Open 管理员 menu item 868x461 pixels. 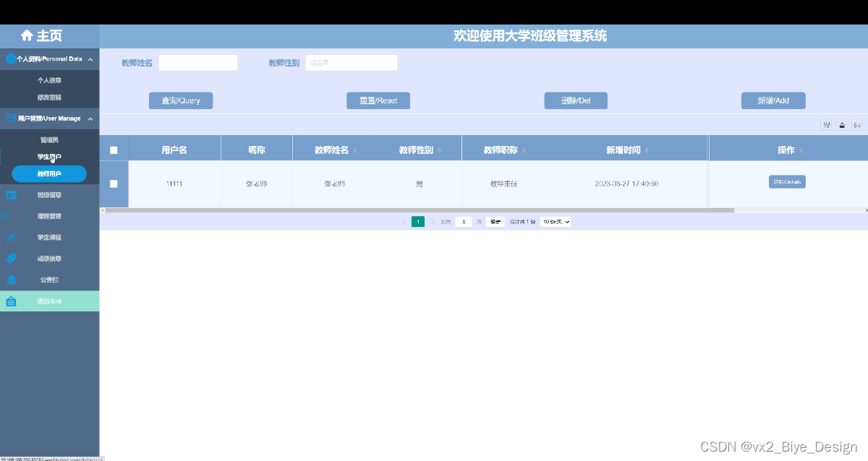click(x=49, y=139)
